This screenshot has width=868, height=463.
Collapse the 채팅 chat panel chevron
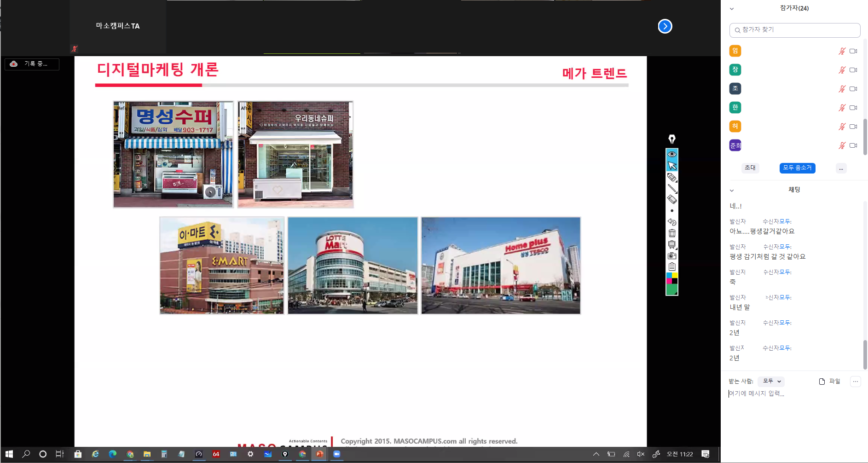pos(732,190)
